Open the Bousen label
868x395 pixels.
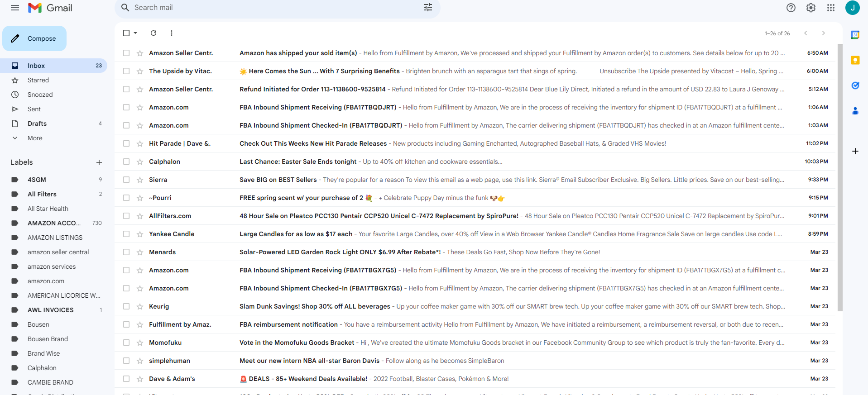(53, 324)
